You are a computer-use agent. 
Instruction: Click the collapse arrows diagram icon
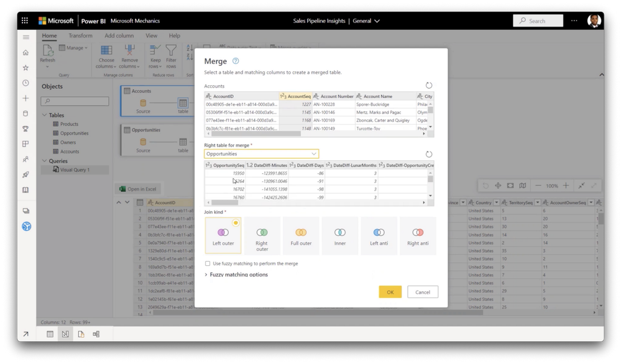coord(581,186)
